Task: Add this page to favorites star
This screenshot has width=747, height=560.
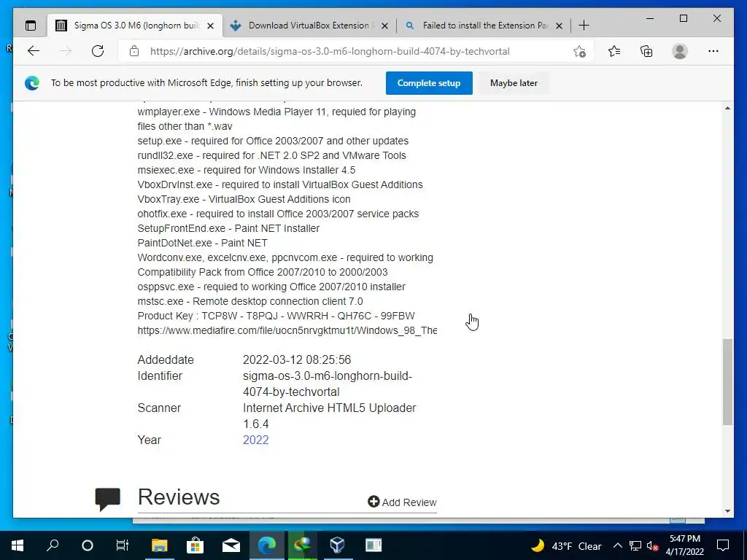Action: tap(579, 52)
